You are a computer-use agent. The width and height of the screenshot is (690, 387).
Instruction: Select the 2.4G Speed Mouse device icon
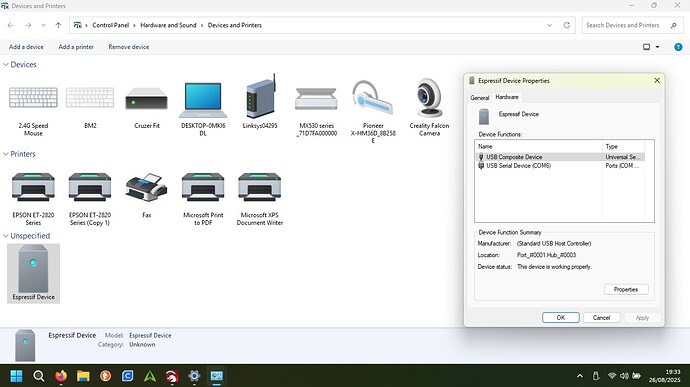[33, 97]
